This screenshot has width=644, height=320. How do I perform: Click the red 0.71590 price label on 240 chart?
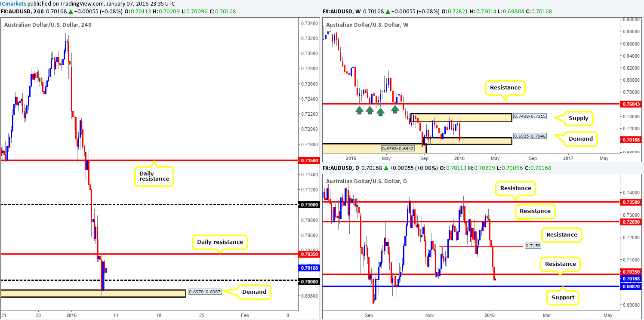(x=308, y=160)
